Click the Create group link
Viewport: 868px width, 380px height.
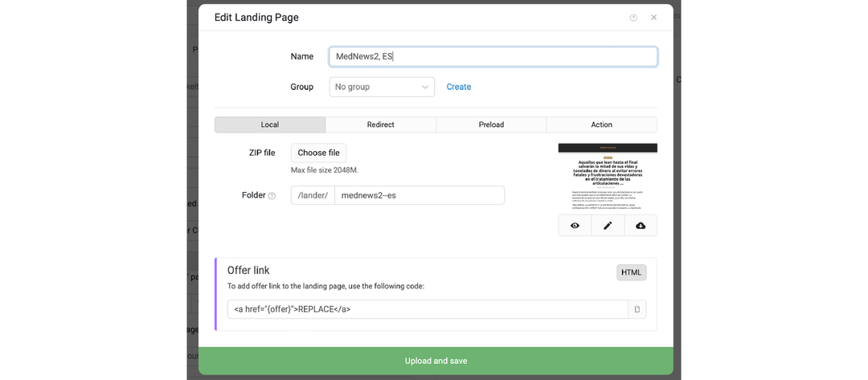pyautogui.click(x=459, y=87)
